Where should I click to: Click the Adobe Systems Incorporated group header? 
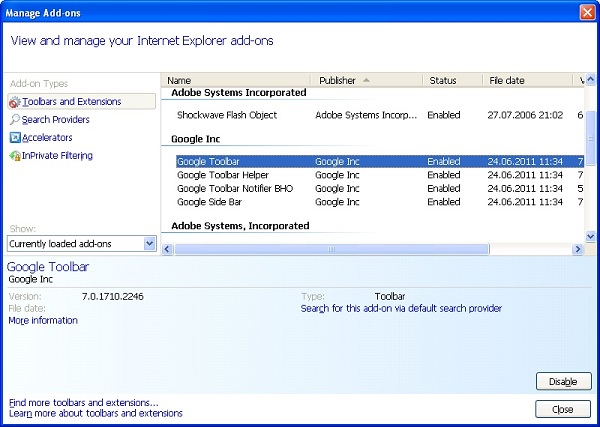point(239,93)
